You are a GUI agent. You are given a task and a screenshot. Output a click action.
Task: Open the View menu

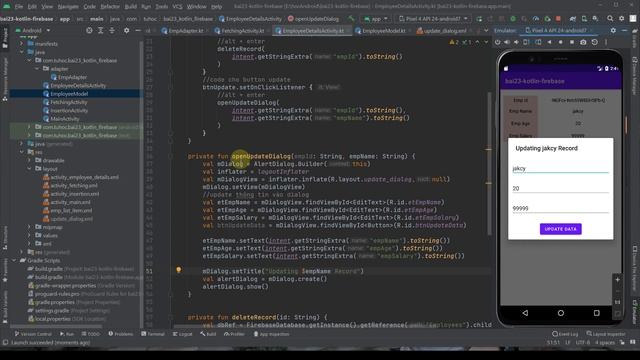coord(47,7)
